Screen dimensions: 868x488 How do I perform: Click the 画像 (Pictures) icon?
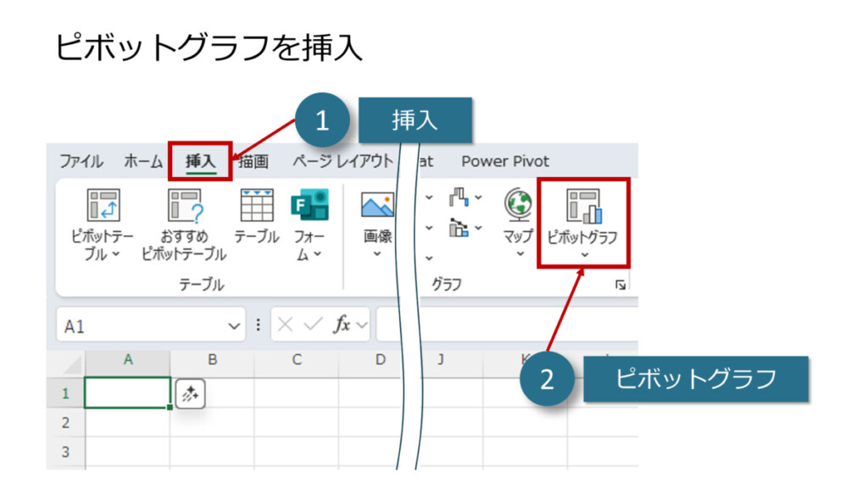coord(377,206)
